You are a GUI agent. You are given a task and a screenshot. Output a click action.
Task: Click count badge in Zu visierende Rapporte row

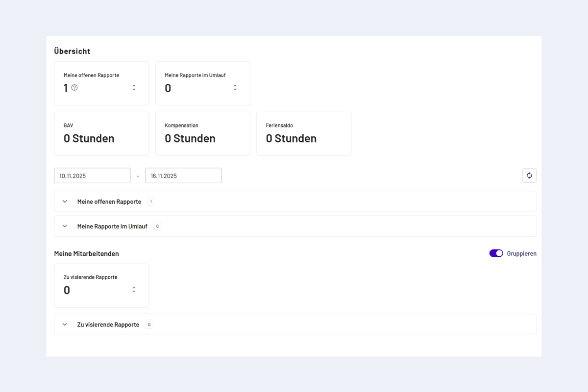point(149,324)
